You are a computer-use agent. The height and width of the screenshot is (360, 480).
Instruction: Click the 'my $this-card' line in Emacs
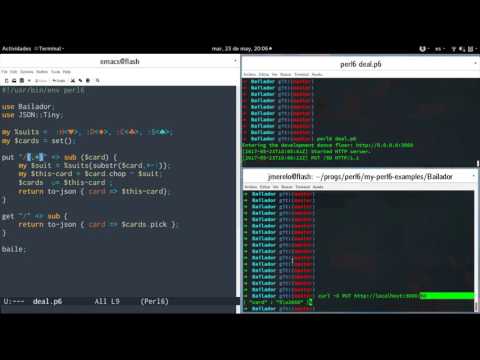90,174
